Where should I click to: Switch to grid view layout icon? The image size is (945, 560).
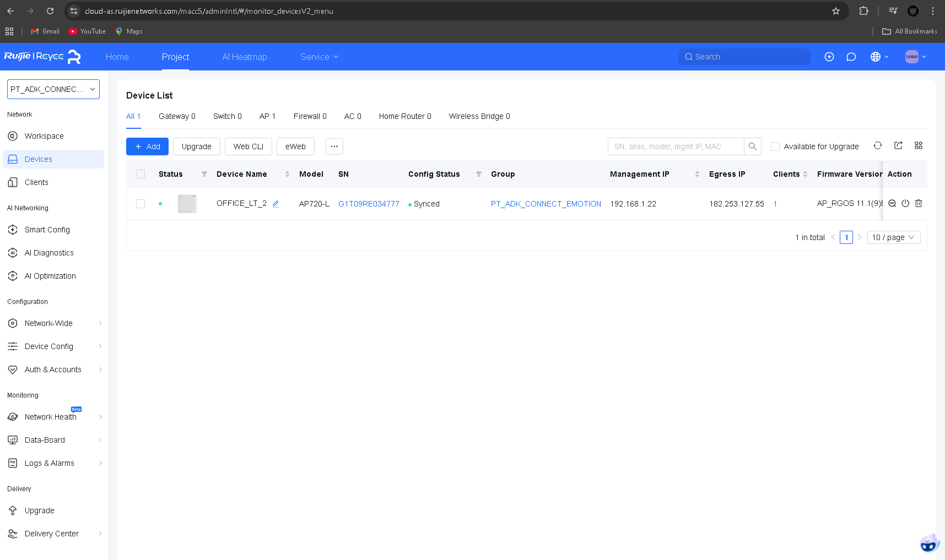919,146
